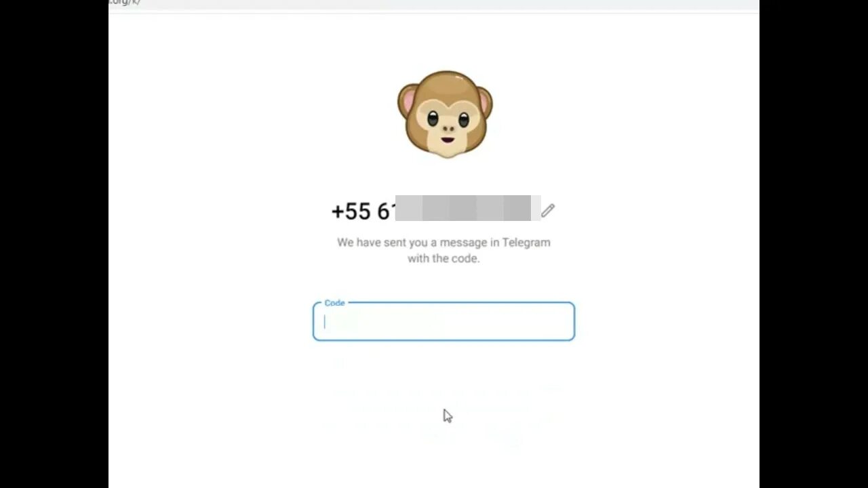Click the 'with the code.' text line
Viewport: 868px width, 488px height.
click(x=443, y=258)
